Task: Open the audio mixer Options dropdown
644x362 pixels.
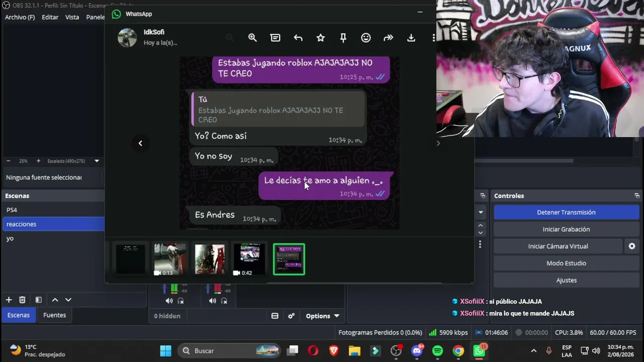Action: pos(323,316)
